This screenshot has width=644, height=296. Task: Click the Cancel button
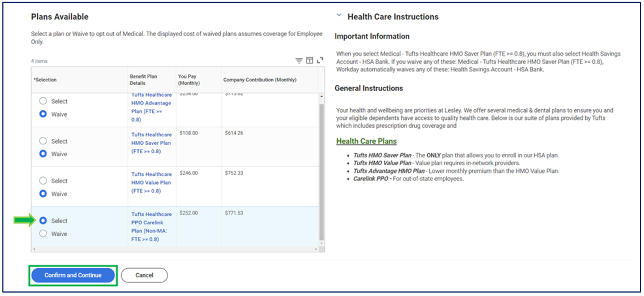click(144, 275)
